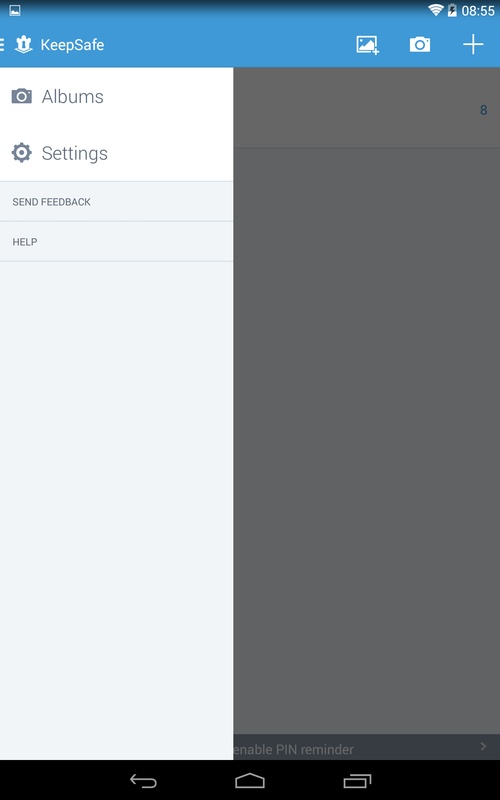
Task: Select HELP in the drawer
Action: (x=116, y=242)
